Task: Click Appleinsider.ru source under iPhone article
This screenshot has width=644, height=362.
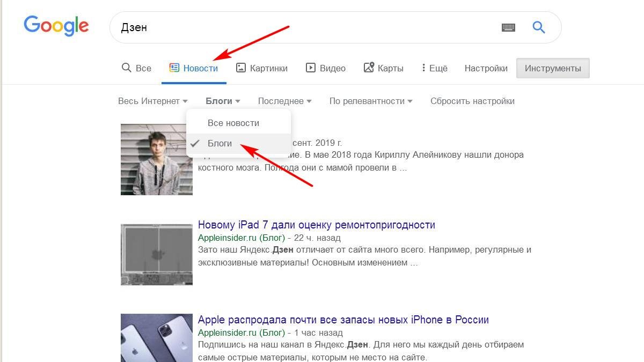Action: [241, 333]
